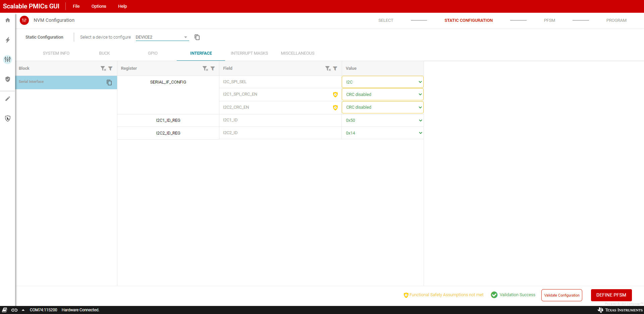Open the lightning bolt sidebar icon
644x314 pixels.
[8, 40]
